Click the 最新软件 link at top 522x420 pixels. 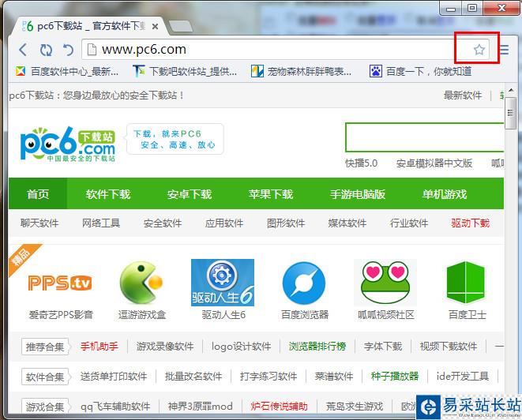pyautogui.click(x=463, y=96)
